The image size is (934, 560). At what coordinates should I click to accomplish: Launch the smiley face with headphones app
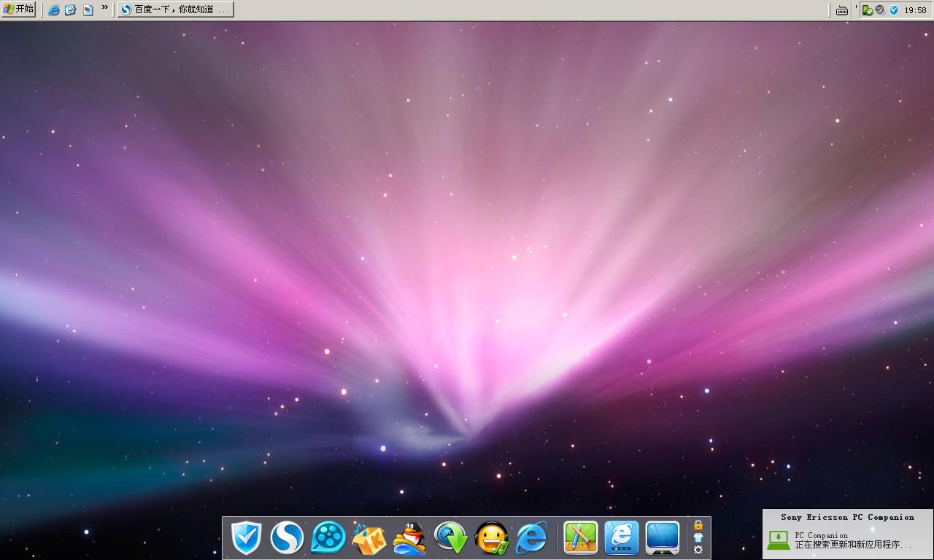click(x=491, y=539)
